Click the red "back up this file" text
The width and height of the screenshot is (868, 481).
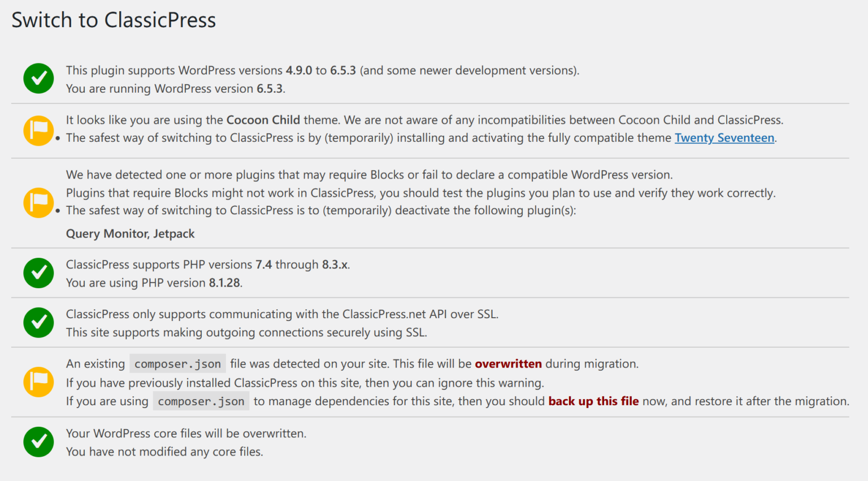pos(593,401)
